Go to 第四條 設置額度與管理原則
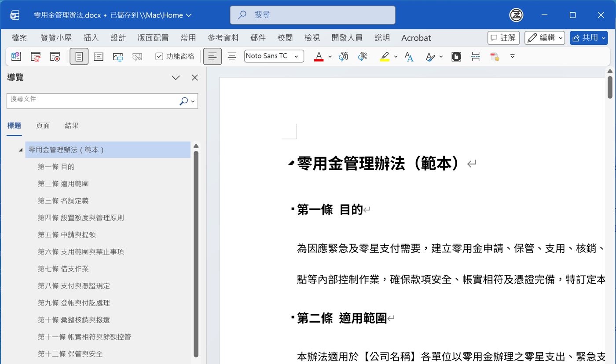This screenshot has height=364, width=616. click(x=81, y=218)
